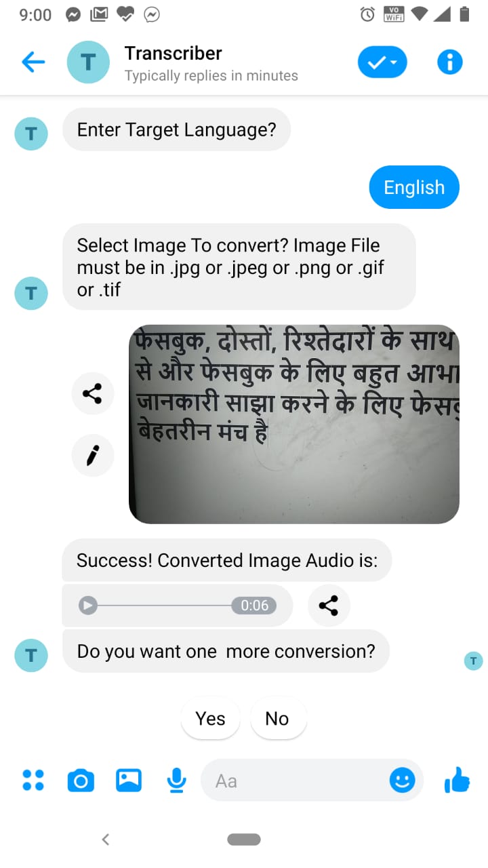Choose Yes for another conversion
Image resolution: width=488 pixels, height=868 pixels.
(210, 719)
